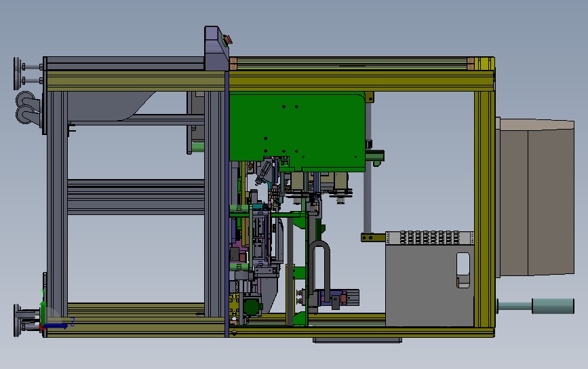Select the vent slot row on cabinet
This screenshot has height=369, width=588.
pos(430,238)
